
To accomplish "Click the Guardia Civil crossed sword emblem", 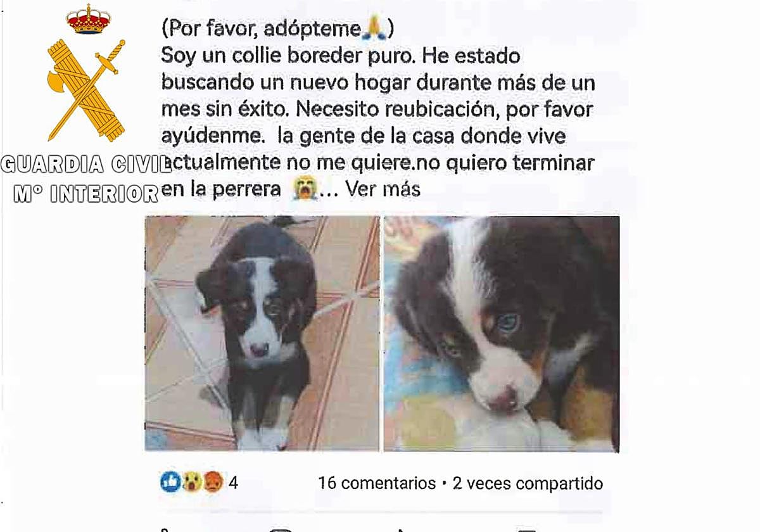I will pyautogui.click(x=85, y=90).
